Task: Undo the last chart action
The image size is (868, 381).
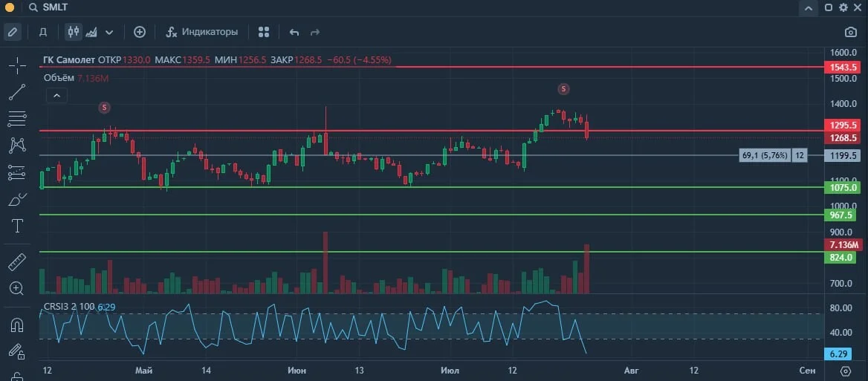Action: click(x=294, y=32)
